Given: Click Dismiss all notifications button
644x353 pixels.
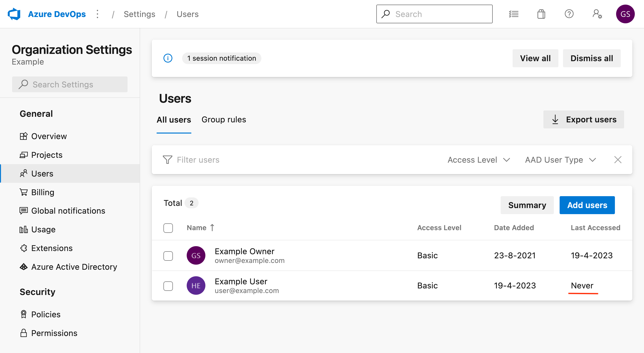Looking at the screenshot, I should [591, 58].
